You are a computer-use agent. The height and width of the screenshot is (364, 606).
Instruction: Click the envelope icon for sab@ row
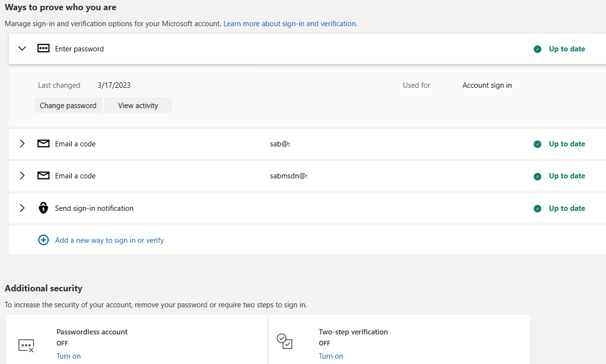[44, 143]
